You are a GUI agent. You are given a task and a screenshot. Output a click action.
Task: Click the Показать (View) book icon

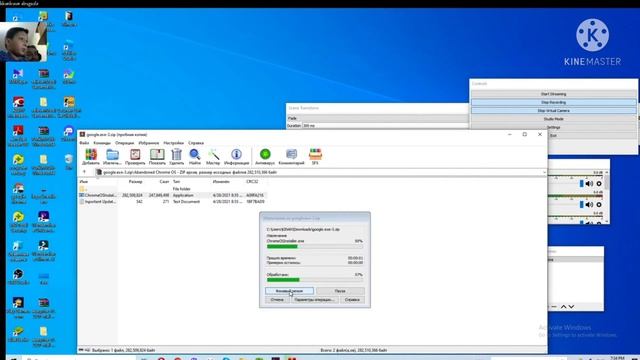click(x=157, y=157)
